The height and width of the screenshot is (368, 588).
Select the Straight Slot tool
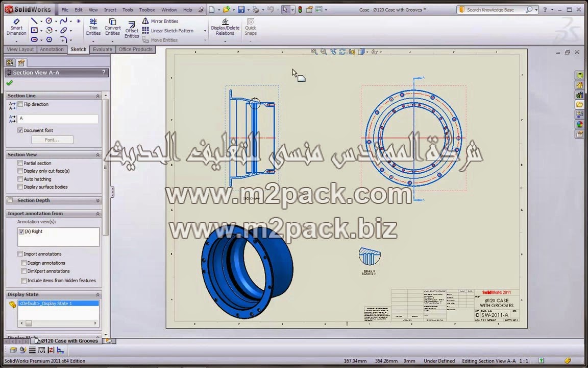click(x=34, y=39)
